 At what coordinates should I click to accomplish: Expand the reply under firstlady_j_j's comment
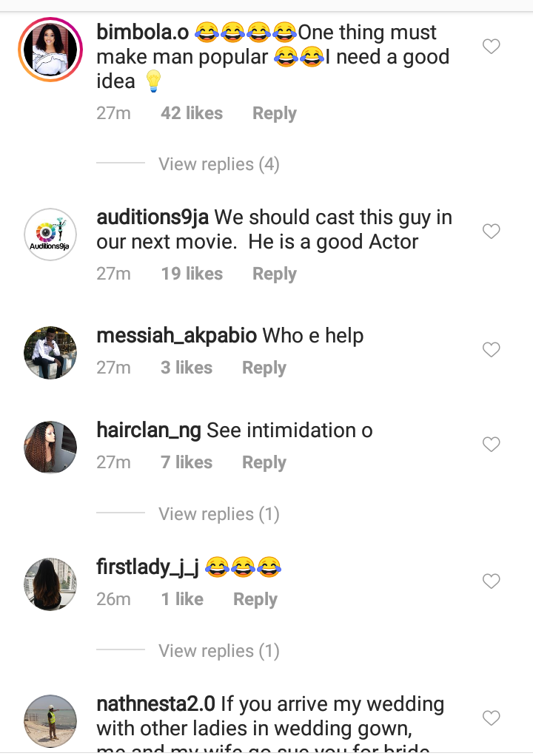click(219, 651)
